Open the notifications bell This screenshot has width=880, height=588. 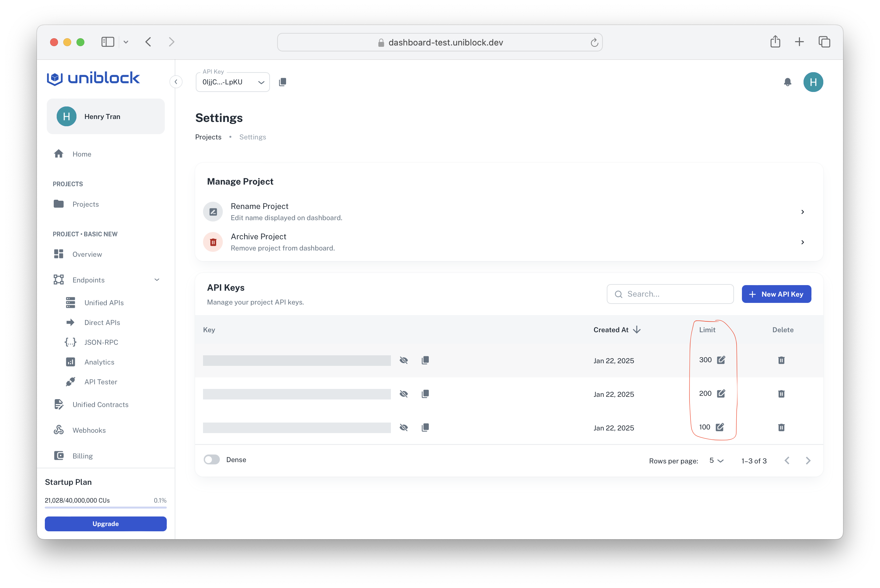point(787,82)
